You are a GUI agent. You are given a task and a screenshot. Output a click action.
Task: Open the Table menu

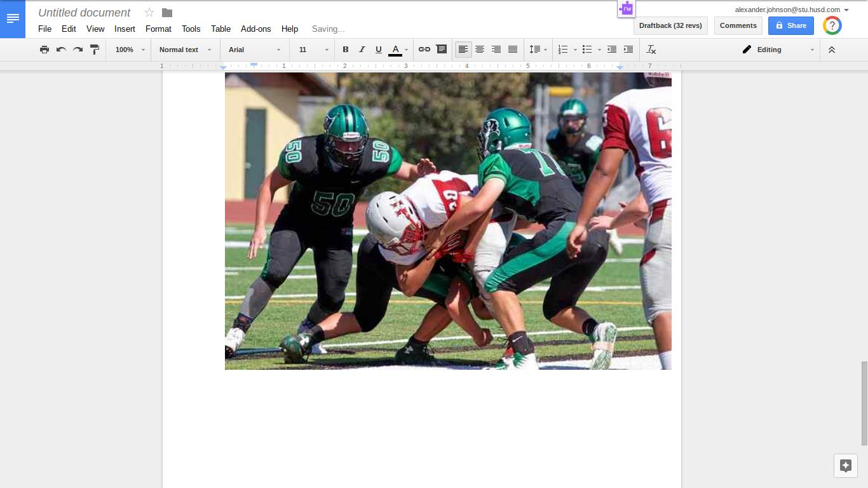pyautogui.click(x=220, y=29)
